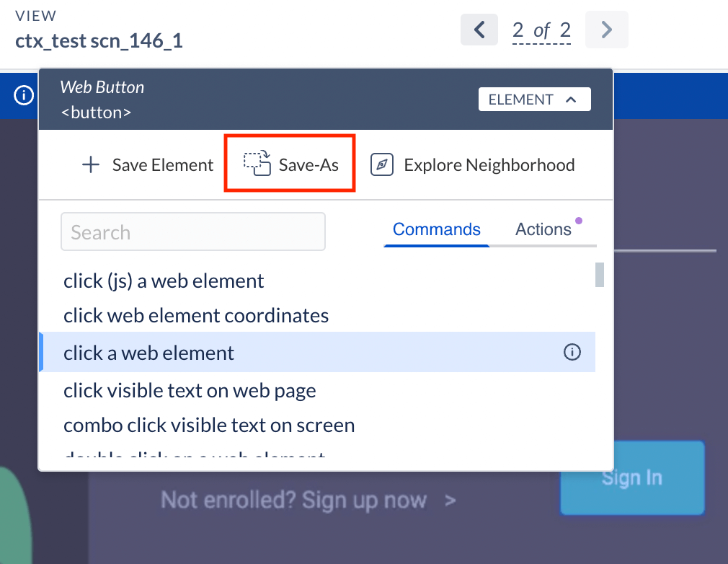
Task: Click the disabled next arrow button
Action: (x=606, y=30)
